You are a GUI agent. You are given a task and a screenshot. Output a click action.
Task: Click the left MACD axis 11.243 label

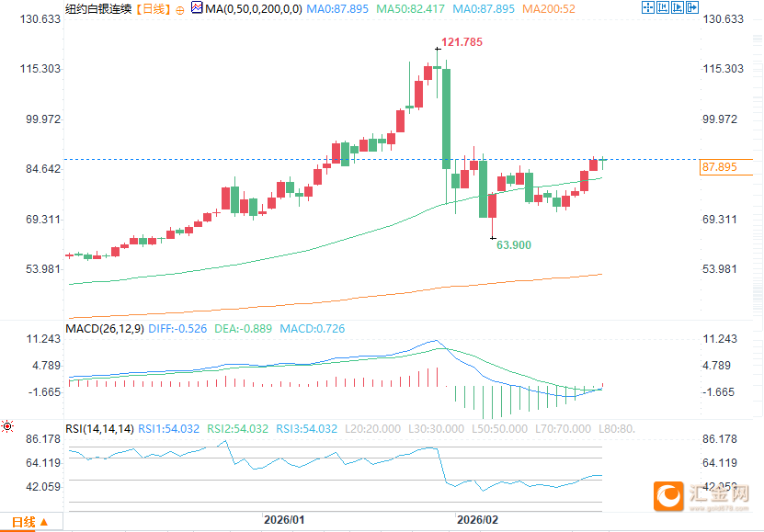[x=43, y=339]
